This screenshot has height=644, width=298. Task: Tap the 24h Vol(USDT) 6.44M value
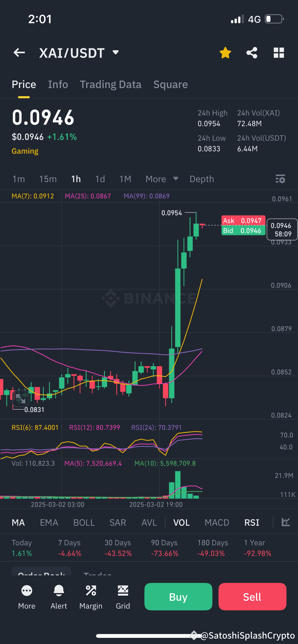(x=247, y=149)
